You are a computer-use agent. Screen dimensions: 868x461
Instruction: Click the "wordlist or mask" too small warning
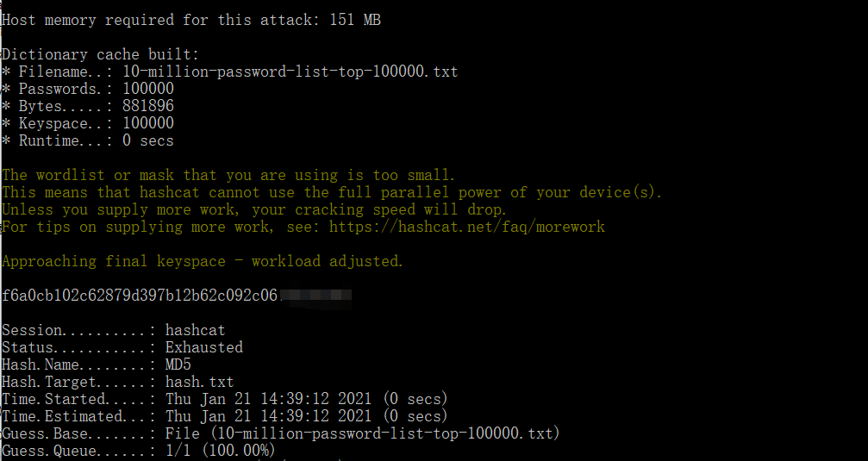(228, 175)
